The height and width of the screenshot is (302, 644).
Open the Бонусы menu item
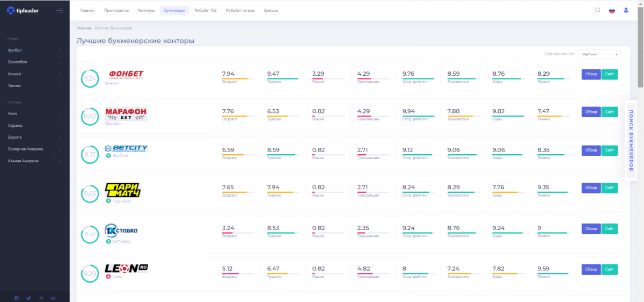coord(271,10)
